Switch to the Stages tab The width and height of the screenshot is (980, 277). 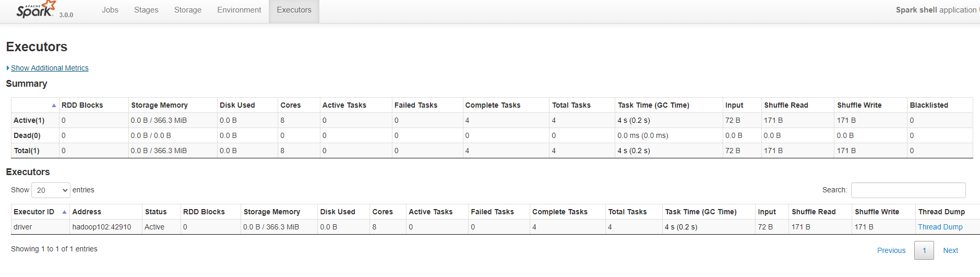point(146,10)
